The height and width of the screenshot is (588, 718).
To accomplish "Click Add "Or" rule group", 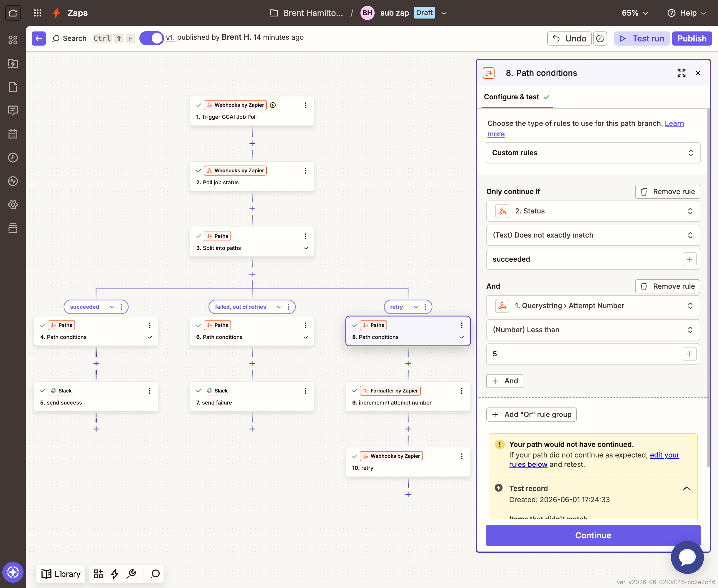I will click(x=531, y=415).
